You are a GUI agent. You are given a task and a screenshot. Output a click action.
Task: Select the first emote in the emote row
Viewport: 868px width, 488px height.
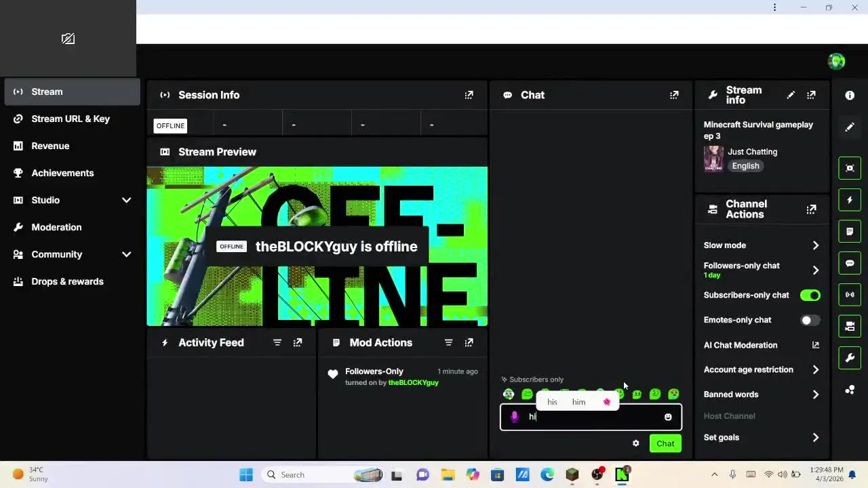[509, 394]
